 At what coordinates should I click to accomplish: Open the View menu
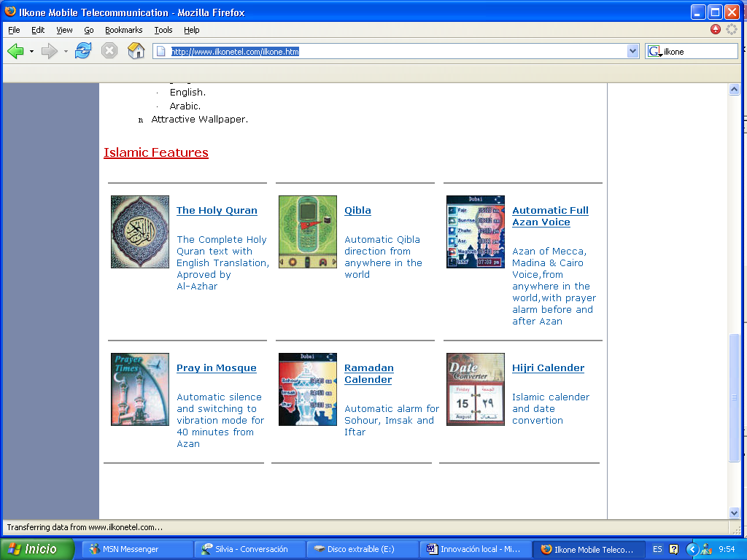[x=64, y=30]
